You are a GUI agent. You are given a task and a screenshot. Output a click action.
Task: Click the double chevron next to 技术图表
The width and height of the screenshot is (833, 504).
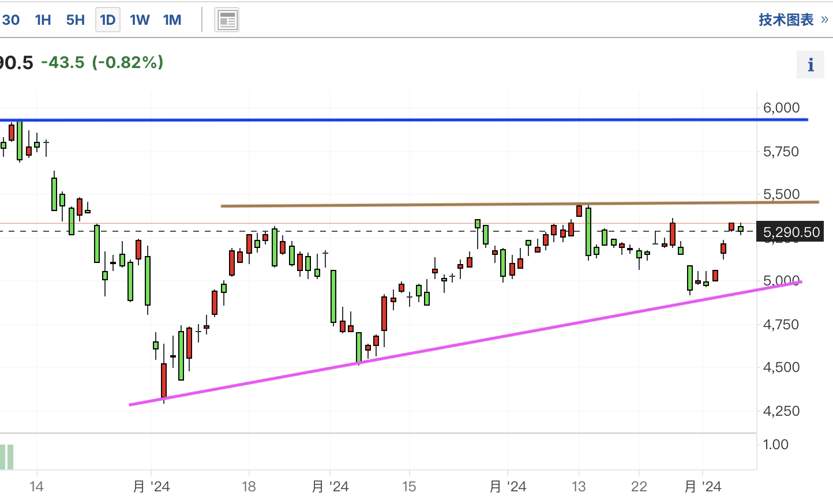point(824,20)
